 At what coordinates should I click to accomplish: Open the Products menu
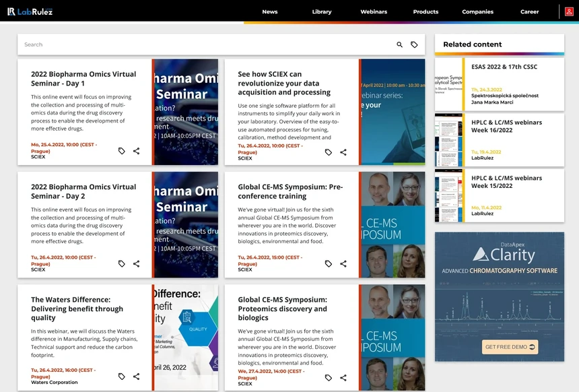click(x=425, y=12)
